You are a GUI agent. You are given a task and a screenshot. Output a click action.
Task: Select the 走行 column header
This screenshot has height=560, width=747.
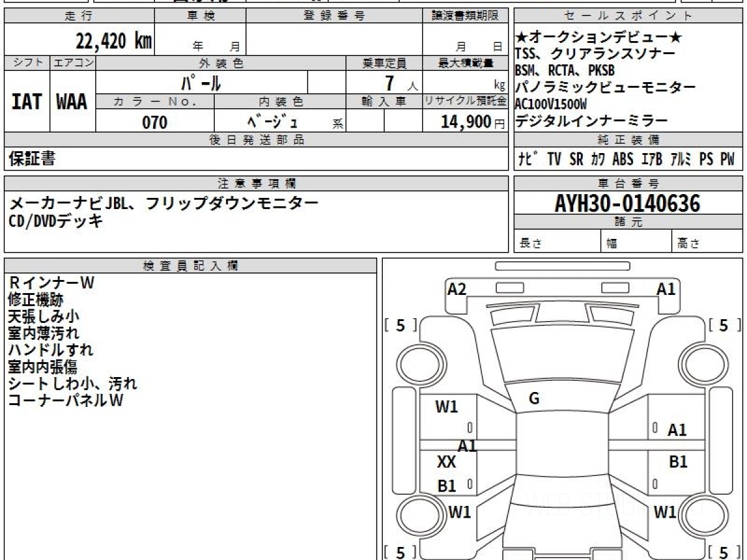coord(79,16)
